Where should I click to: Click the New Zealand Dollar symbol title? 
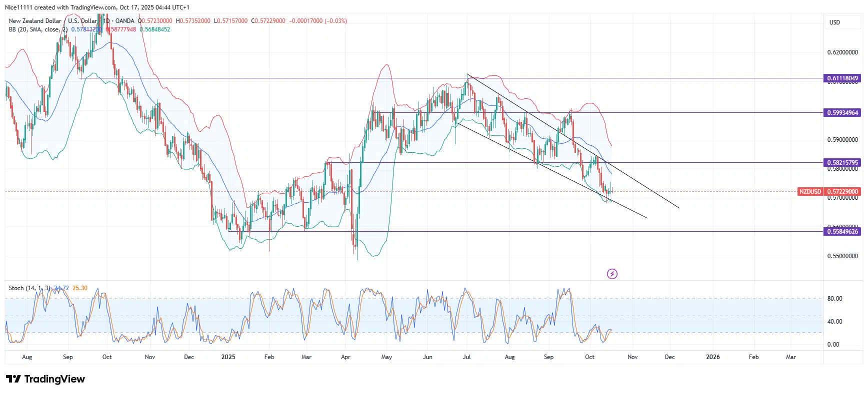click(x=35, y=21)
